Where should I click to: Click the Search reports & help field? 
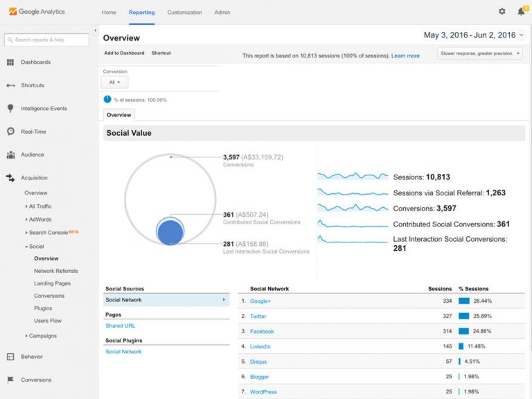pyautogui.click(x=47, y=39)
